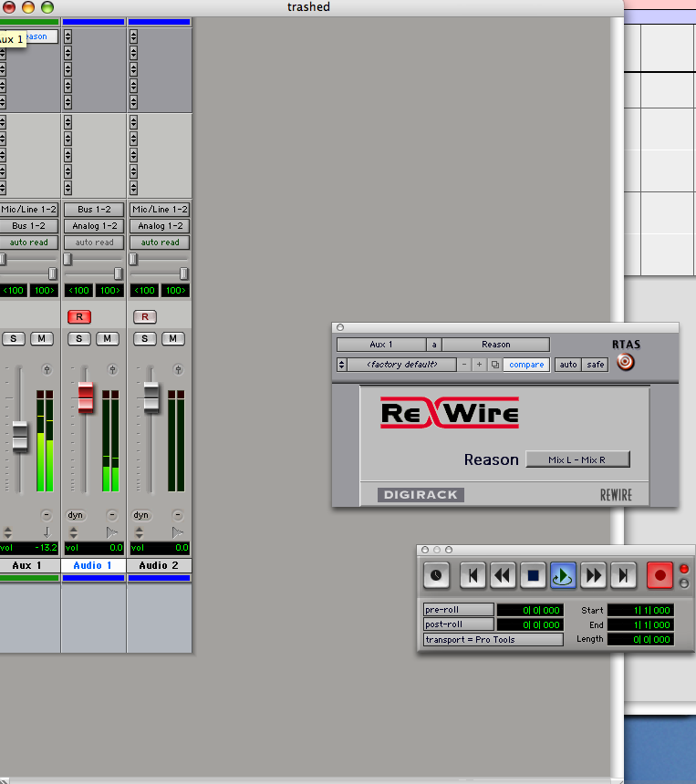The image size is (696, 784).
Task: Click the red Record transport button
Action: tap(660, 575)
